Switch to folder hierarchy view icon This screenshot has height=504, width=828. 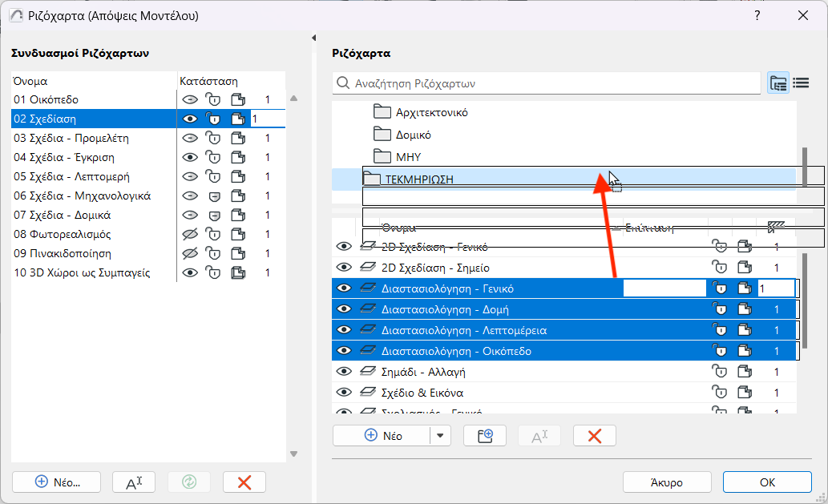778,83
